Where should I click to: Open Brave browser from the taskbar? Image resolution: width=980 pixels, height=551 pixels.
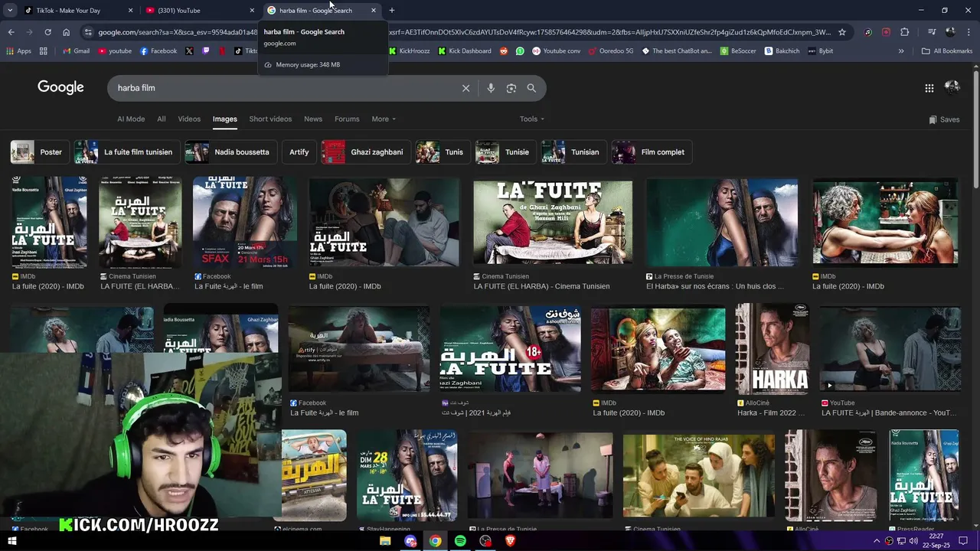point(511,541)
